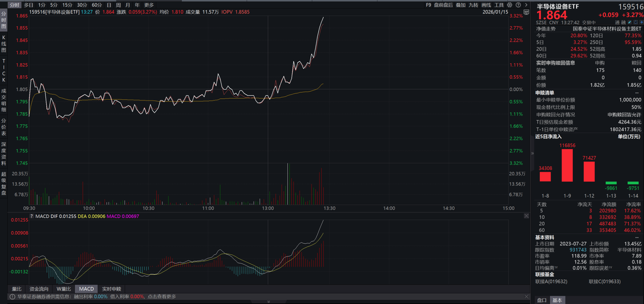Toggle the 九转 indicator on the chart

[x=473, y=5]
